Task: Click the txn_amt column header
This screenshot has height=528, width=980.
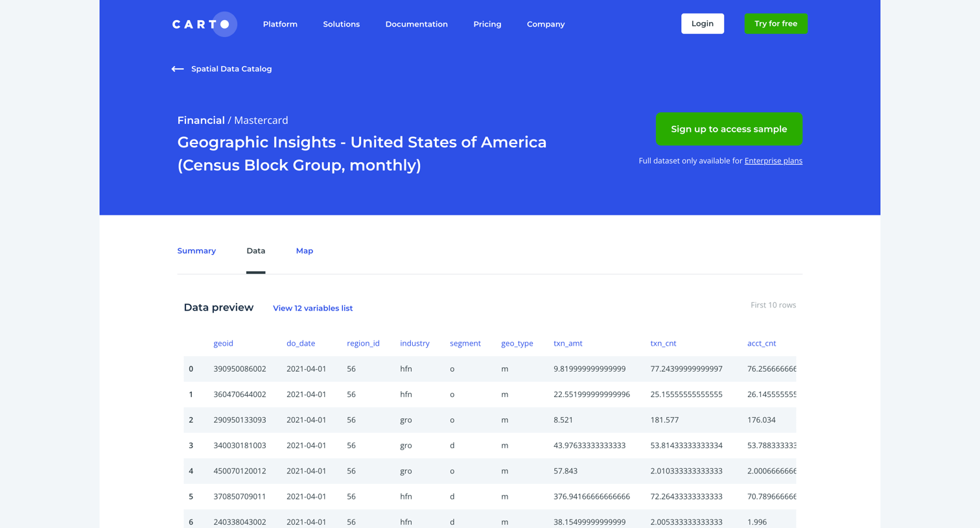Action: click(x=568, y=343)
